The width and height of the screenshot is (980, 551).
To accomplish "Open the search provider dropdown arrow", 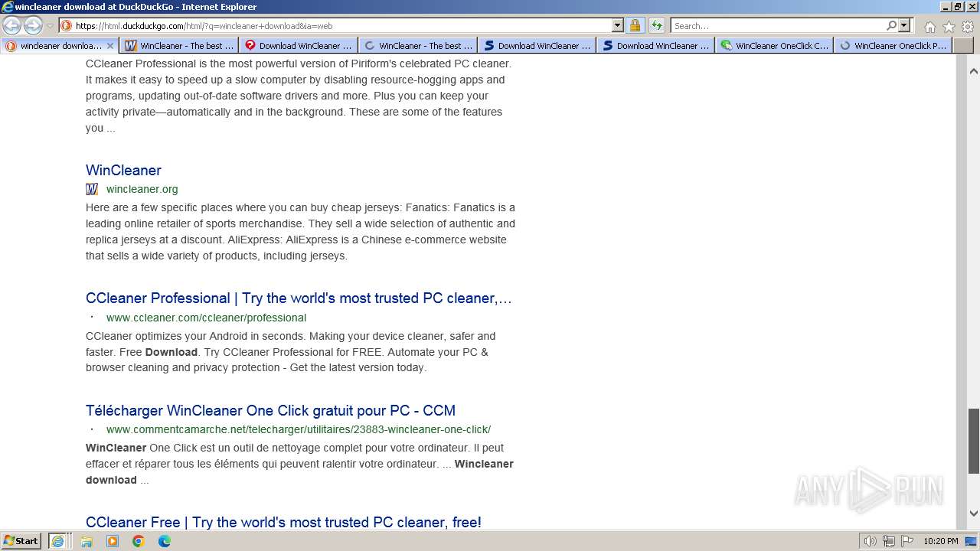I will 904,25.
